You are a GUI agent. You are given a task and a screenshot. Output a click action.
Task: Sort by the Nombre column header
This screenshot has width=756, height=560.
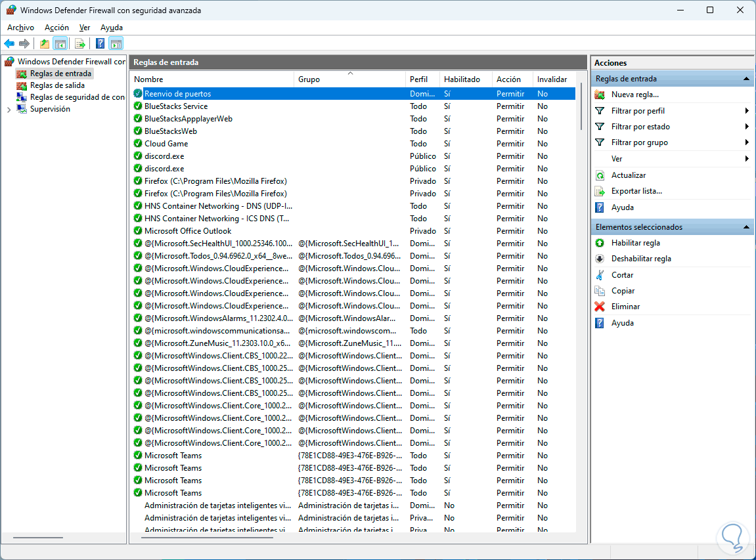point(211,79)
